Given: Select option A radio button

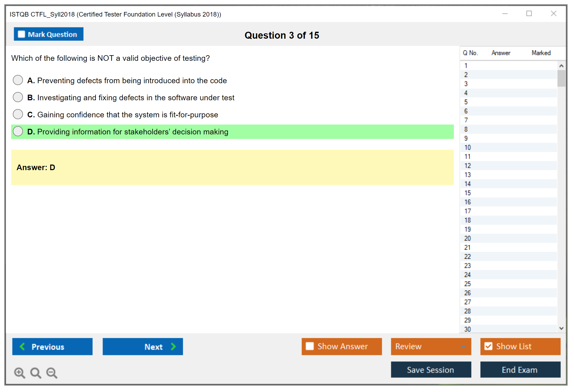Looking at the screenshot, I should (x=18, y=80).
